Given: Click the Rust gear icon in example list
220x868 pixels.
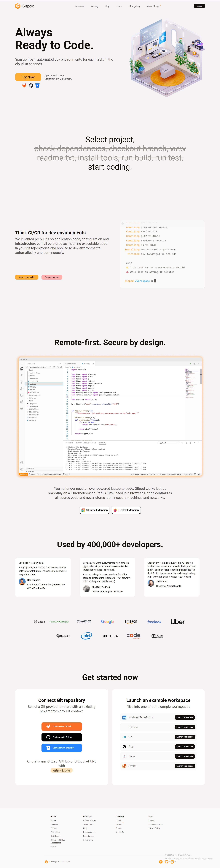Looking at the screenshot, I should pyautogui.click(x=124, y=747).
